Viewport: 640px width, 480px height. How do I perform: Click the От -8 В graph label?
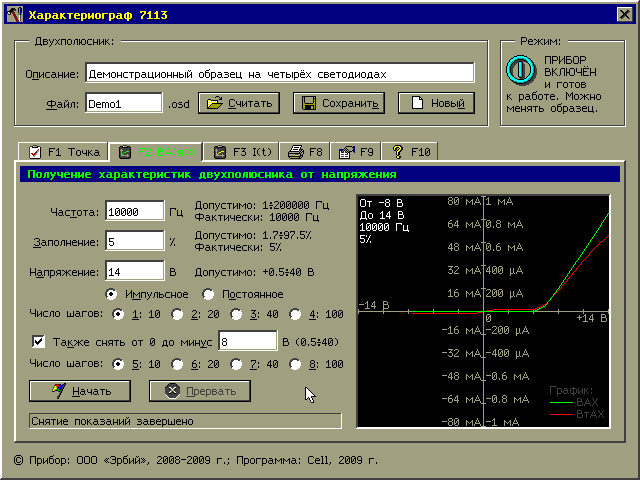click(381, 203)
